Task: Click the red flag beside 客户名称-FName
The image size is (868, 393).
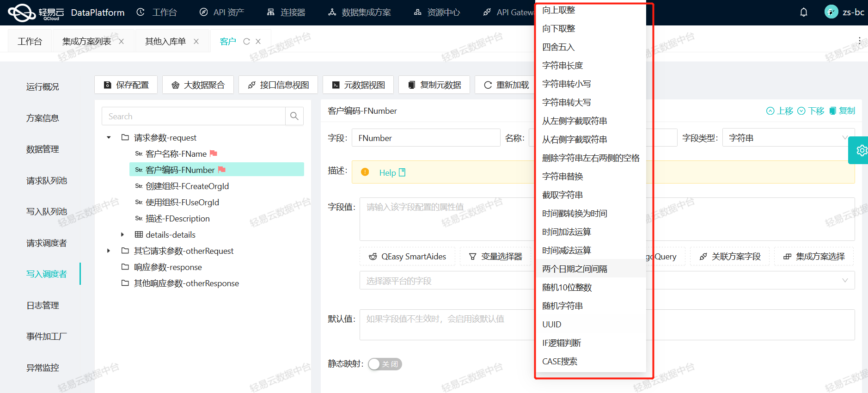Action: coord(213,154)
